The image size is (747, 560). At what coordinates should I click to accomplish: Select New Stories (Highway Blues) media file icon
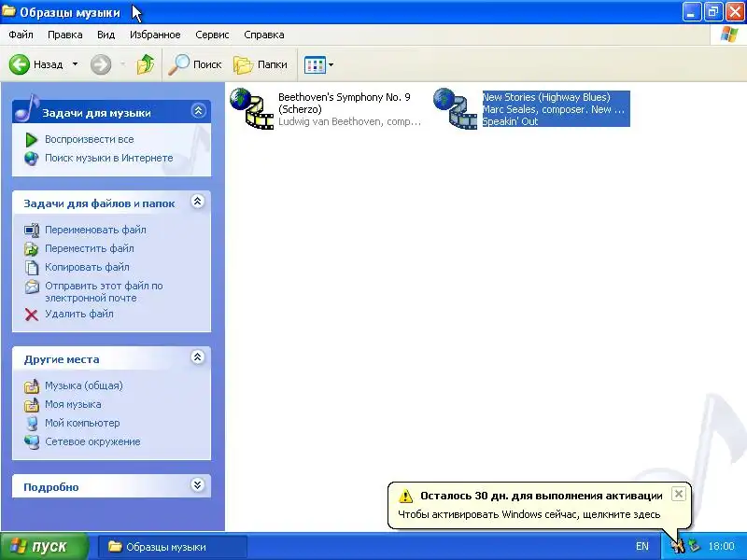(455, 108)
